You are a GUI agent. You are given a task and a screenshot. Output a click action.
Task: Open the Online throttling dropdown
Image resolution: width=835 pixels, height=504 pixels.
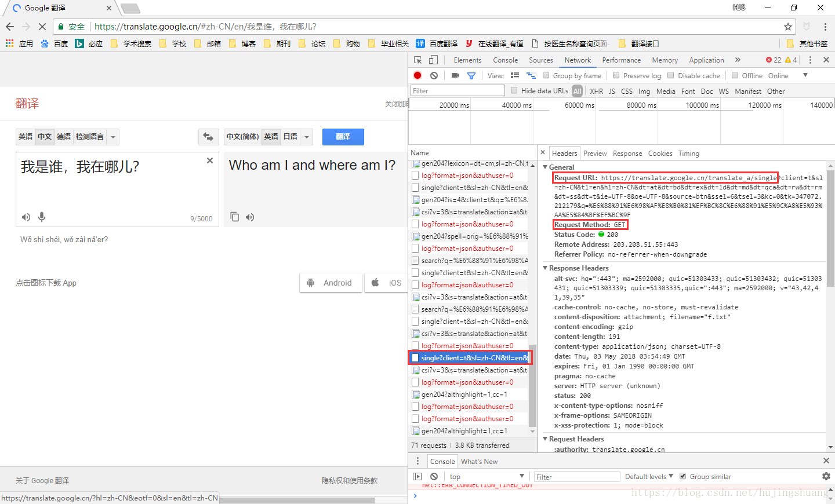click(787, 75)
